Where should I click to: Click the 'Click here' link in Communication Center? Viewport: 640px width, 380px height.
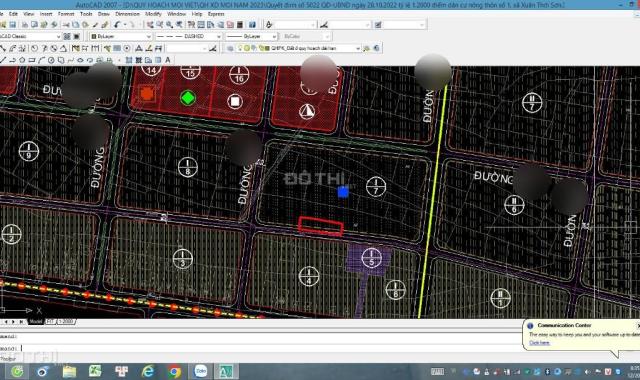[x=539, y=343]
